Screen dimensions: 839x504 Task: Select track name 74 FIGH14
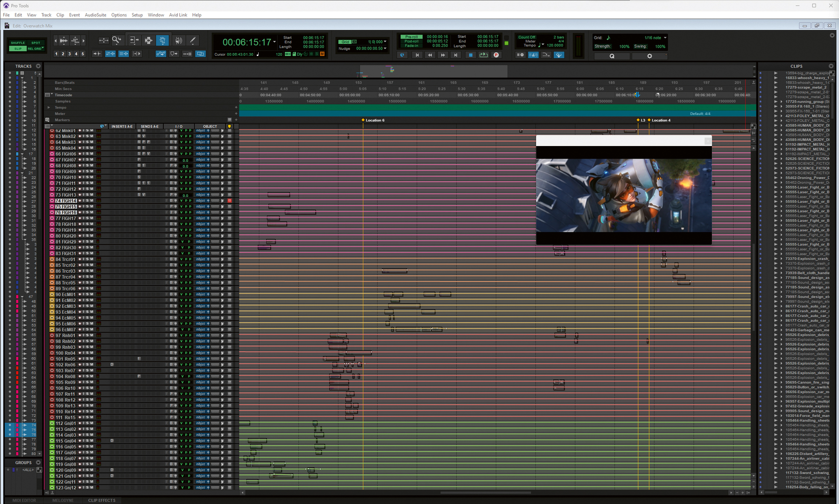click(65, 201)
